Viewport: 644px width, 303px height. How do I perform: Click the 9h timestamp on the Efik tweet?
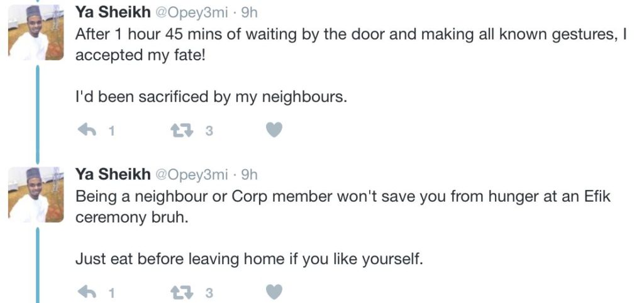[250, 174]
